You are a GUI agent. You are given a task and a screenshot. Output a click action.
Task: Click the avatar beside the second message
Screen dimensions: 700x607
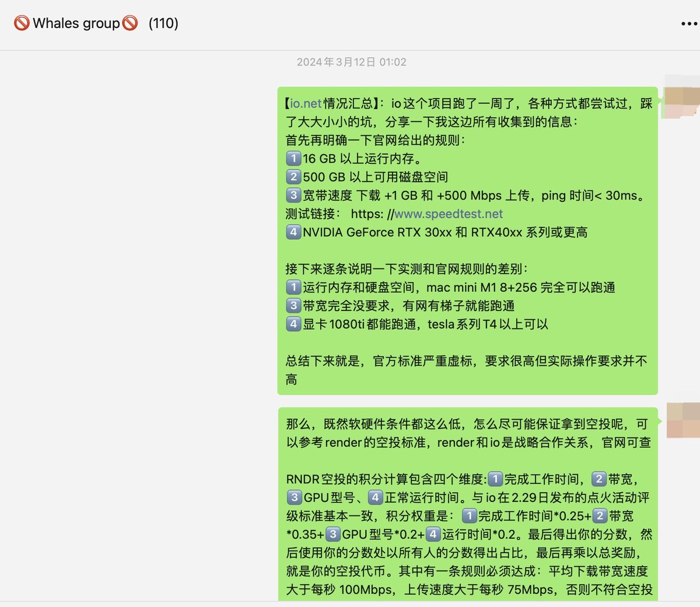click(x=682, y=420)
